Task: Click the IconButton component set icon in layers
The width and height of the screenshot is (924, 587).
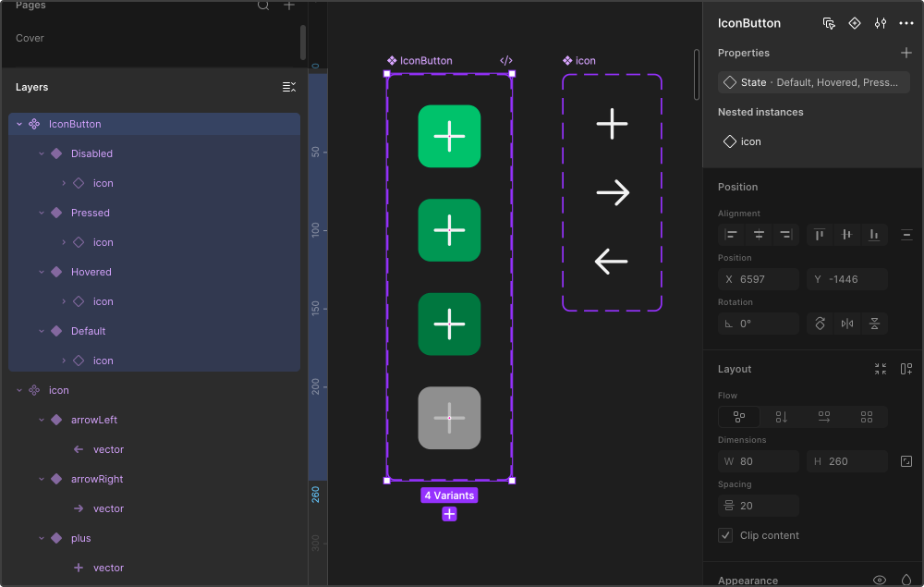Action: (34, 125)
